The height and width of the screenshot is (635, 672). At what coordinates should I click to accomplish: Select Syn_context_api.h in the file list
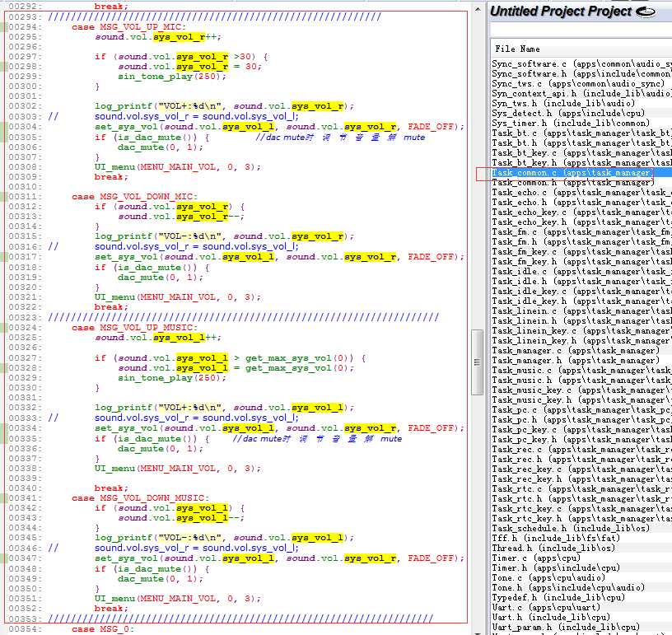click(x=582, y=93)
